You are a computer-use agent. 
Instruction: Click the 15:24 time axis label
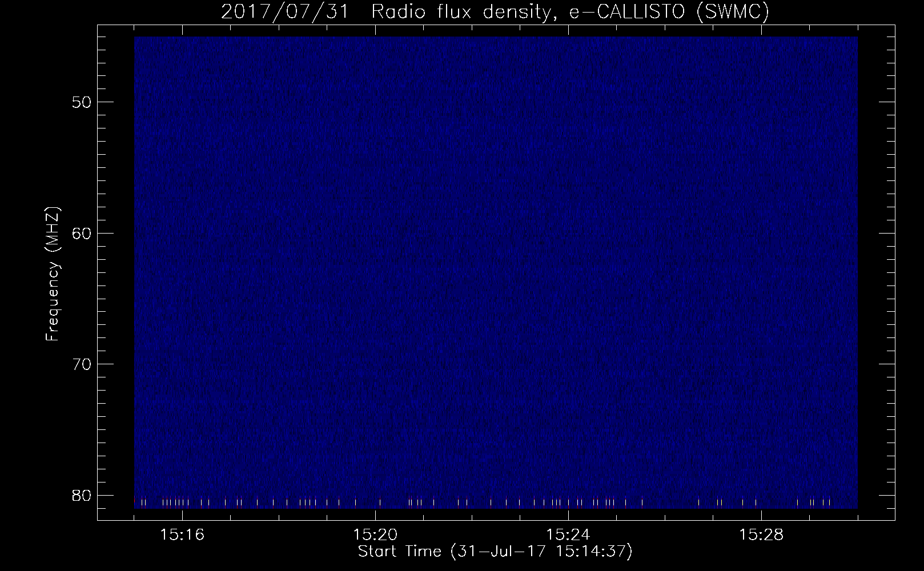pos(569,535)
